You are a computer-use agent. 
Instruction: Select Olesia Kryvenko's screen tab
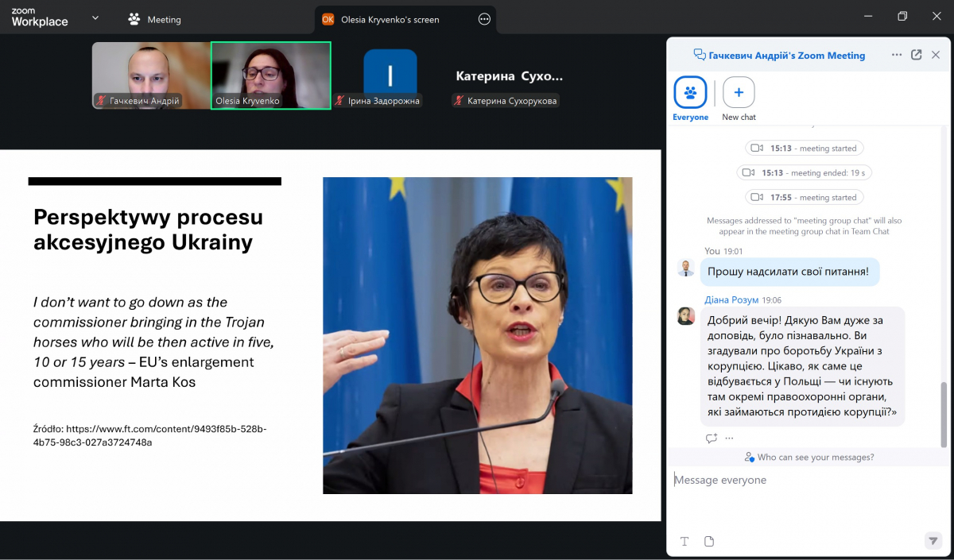pos(390,19)
